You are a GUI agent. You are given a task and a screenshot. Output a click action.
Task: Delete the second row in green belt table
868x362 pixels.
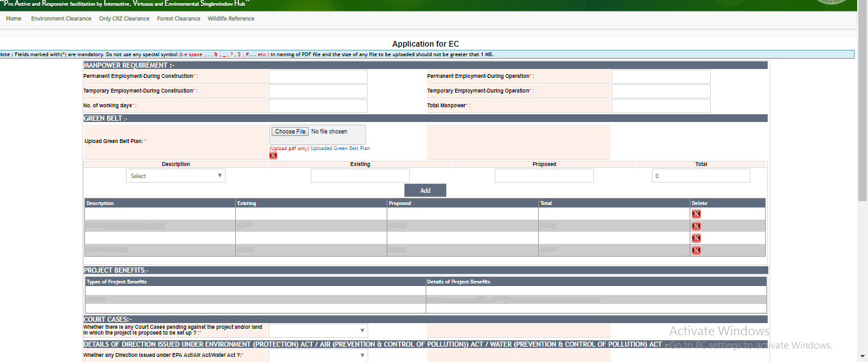[x=696, y=226]
